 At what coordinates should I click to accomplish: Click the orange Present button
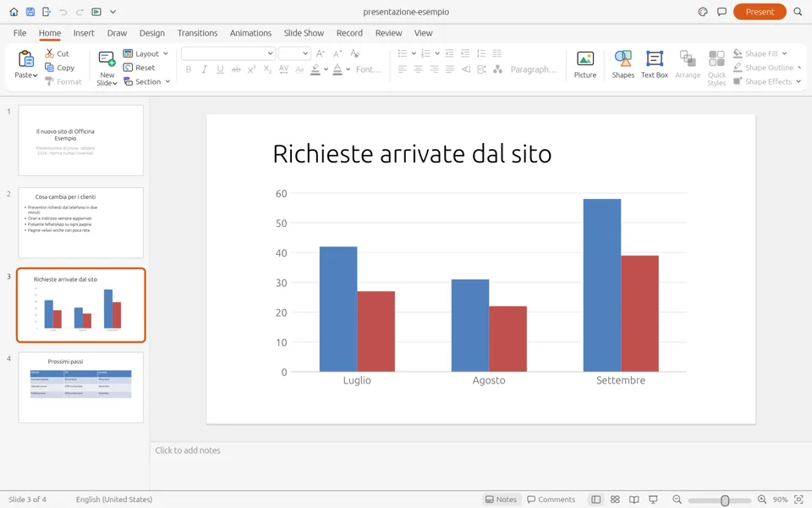[x=760, y=11]
